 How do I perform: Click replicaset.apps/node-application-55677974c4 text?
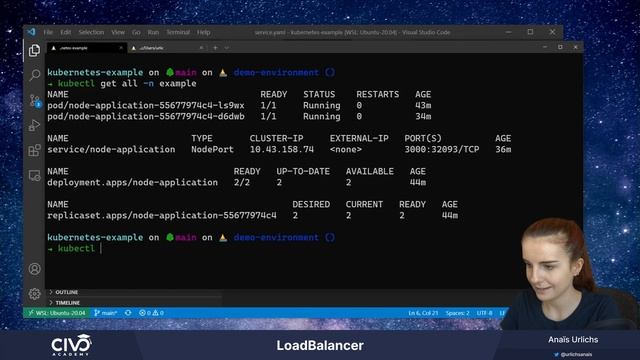tap(162, 216)
